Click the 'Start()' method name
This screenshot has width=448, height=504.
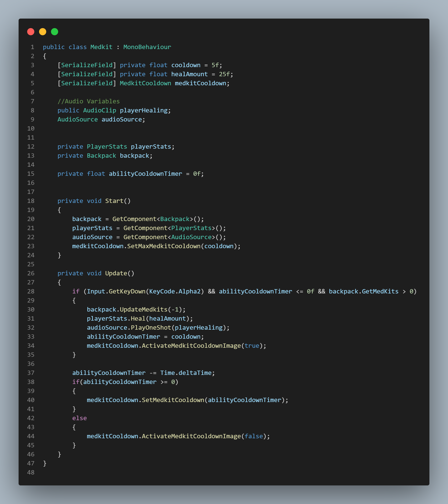[x=118, y=201]
